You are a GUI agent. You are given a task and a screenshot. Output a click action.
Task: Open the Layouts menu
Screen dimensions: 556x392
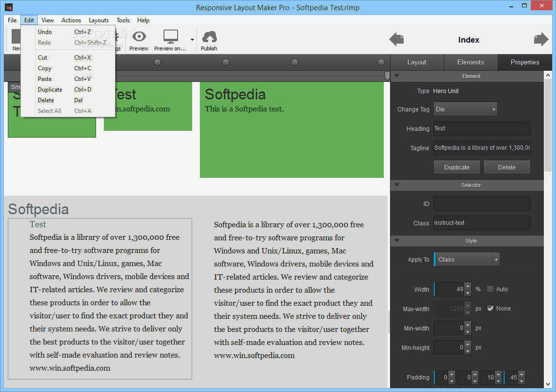pyautogui.click(x=98, y=20)
